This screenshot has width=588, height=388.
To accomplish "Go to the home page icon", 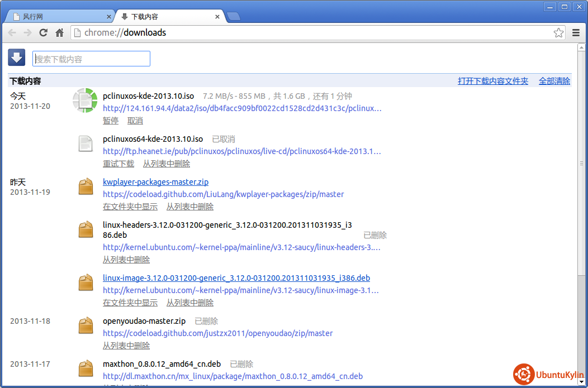I will tap(59, 33).
